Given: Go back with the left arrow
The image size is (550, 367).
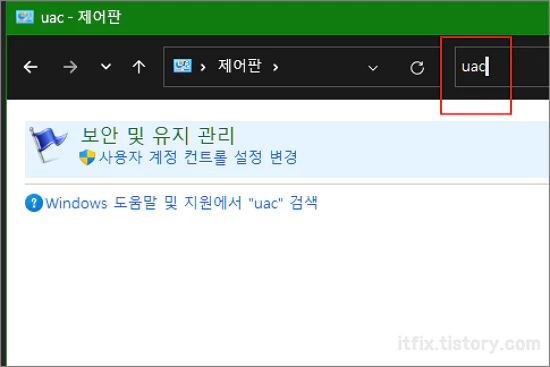Looking at the screenshot, I should [31, 67].
